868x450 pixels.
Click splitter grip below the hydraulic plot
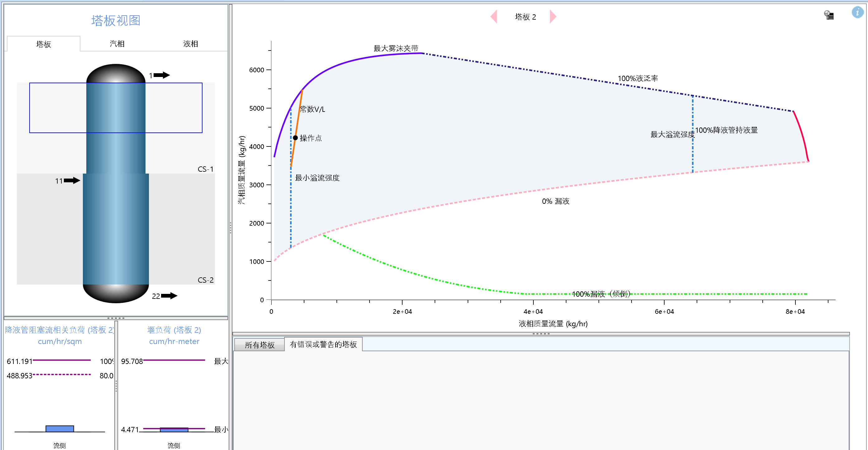[x=541, y=334]
